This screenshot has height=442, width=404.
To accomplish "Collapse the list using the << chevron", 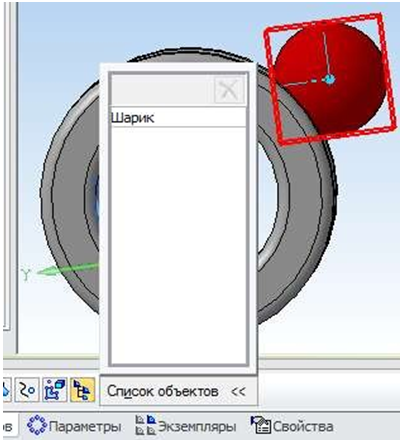I will [238, 391].
